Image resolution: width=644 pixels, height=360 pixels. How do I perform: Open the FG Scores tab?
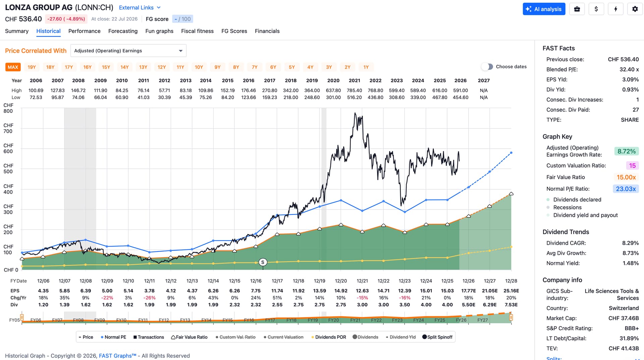234,31
